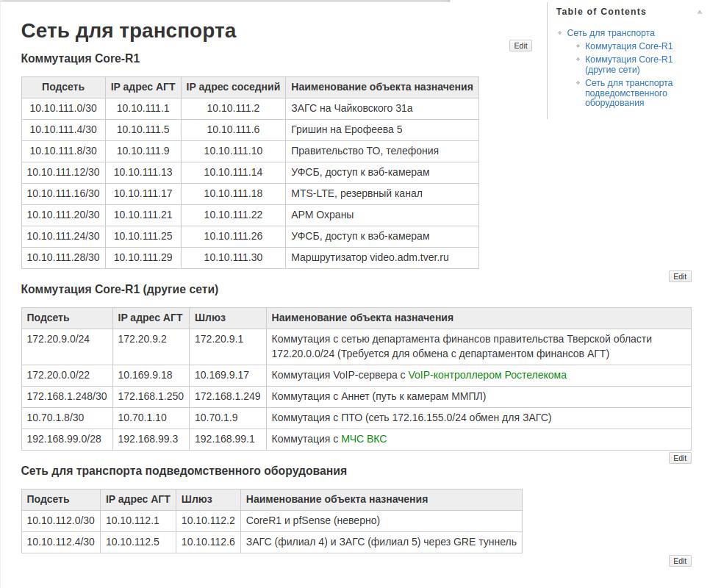Click AGT IP cell 10.10.111.25
The height and width of the screenshot is (588, 710).
143,236
